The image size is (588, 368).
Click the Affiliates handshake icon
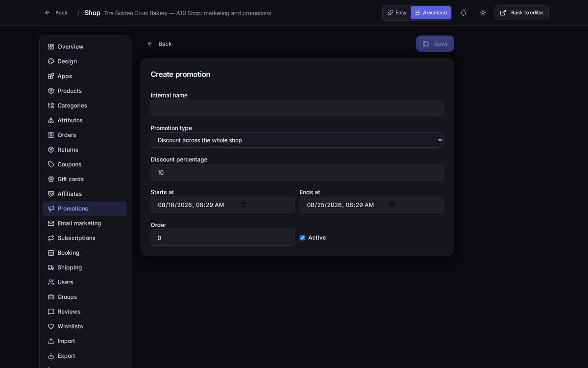[51, 194]
